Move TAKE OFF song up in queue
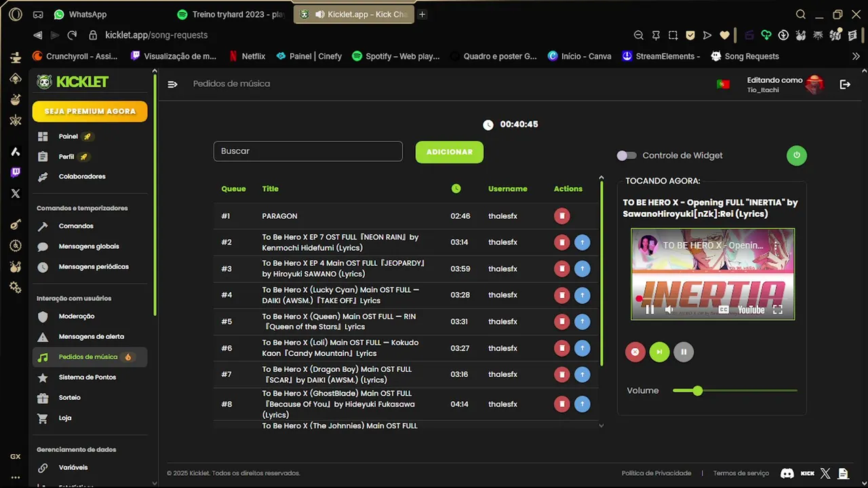 pos(582,295)
